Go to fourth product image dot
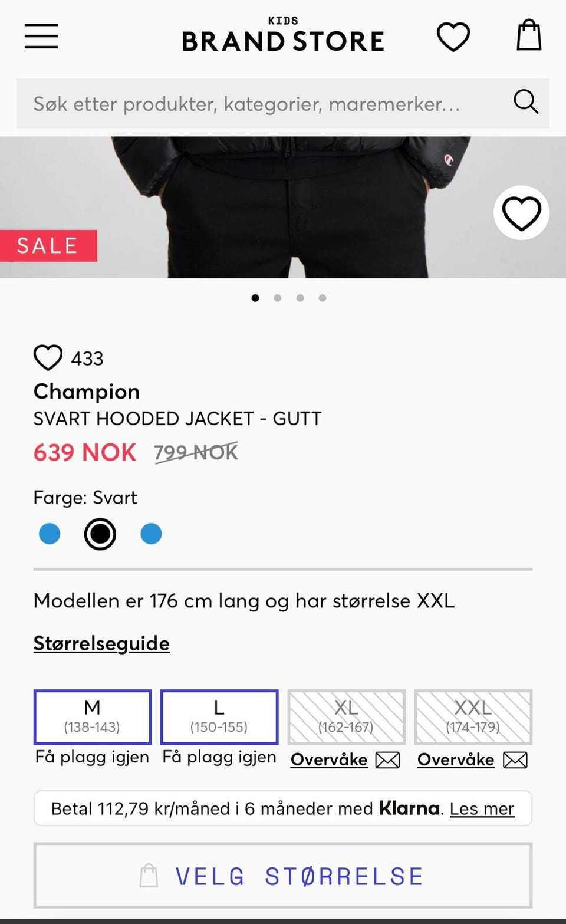 point(323,298)
